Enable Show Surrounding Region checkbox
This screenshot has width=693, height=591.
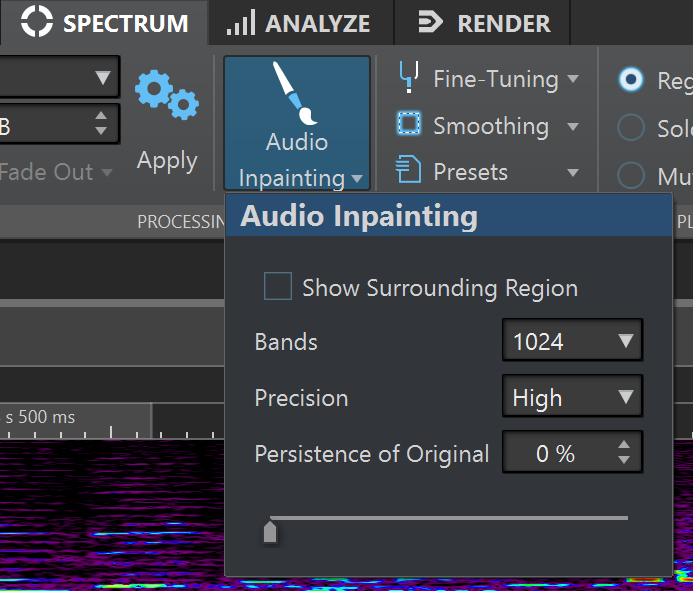[x=278, y=286]
